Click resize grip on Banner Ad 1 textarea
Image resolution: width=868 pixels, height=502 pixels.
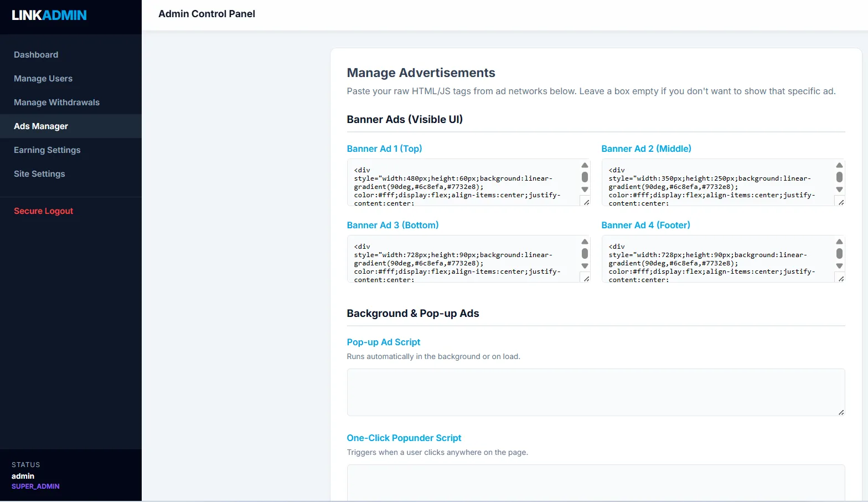pyautogui.click(x=586, y=202)
